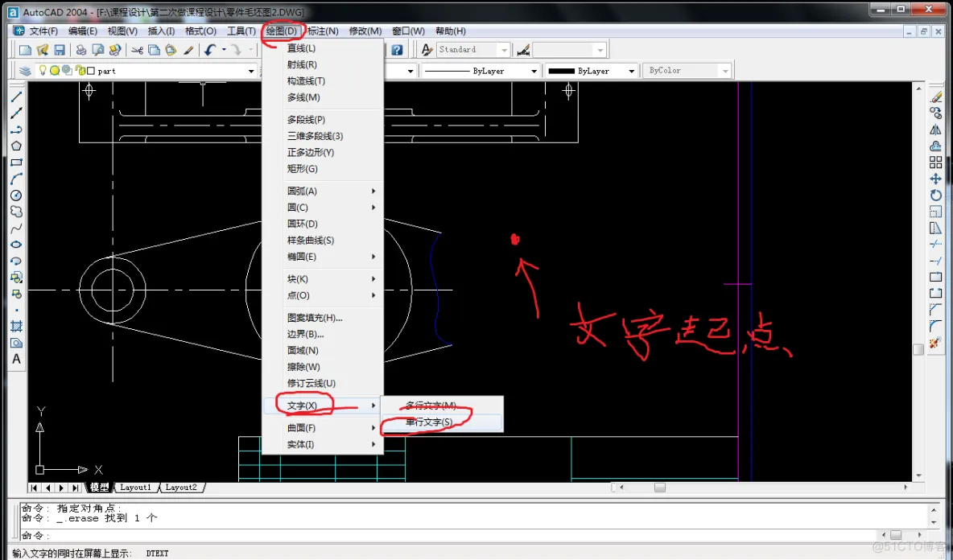
Task: Click the Text Style 'A' brush icon
Action: 427,50
